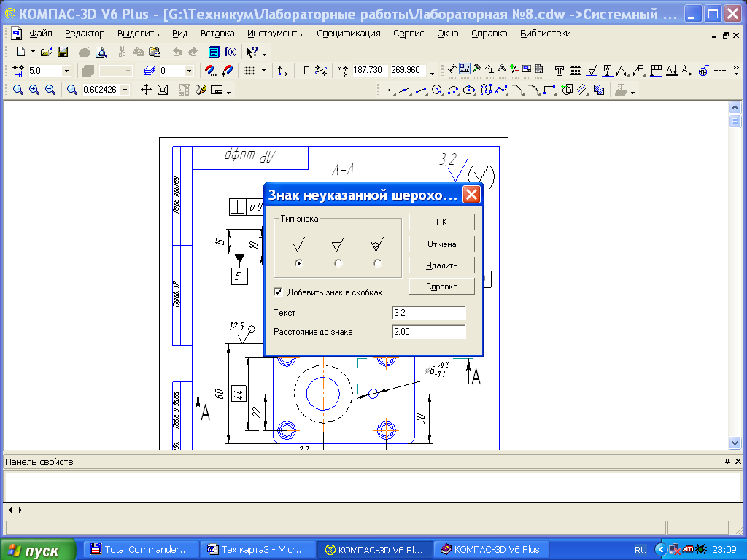747x560 pixels.
Task: Open the new document type dropdown arrow
Action: (x=33, y=52)
